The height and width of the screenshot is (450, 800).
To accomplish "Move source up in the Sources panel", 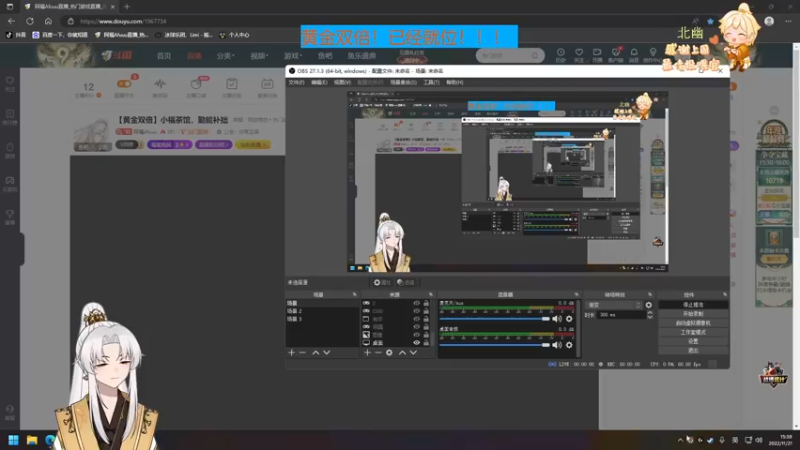I will [402, 353].
